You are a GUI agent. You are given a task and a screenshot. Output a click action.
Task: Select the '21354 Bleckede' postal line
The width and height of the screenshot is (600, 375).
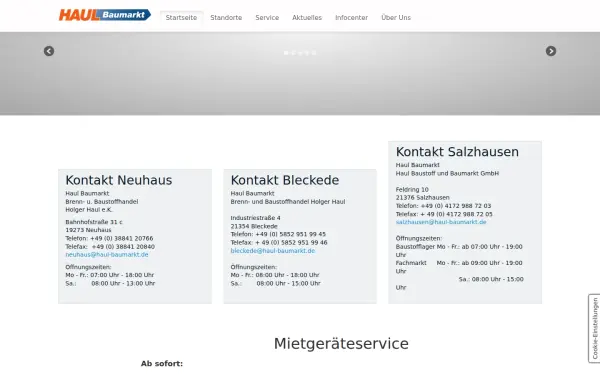pyautogui.click(x=254, y=226)
